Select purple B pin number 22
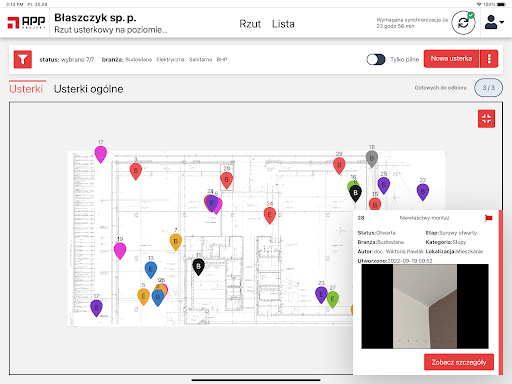This screenshot has width=512, height=384. 423,192
